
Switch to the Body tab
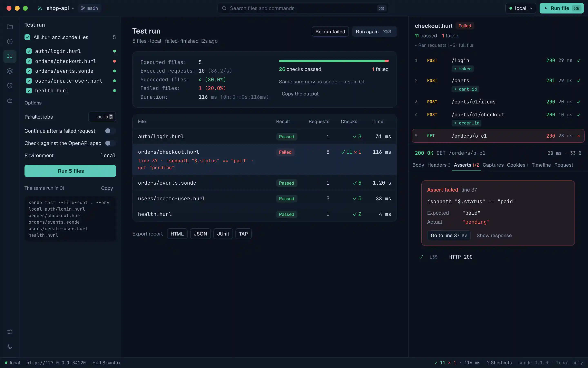click(418, 165)
